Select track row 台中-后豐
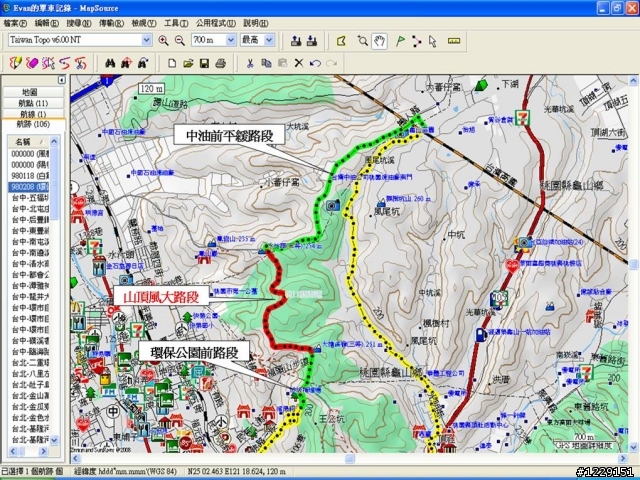 [x=30, y=220]
